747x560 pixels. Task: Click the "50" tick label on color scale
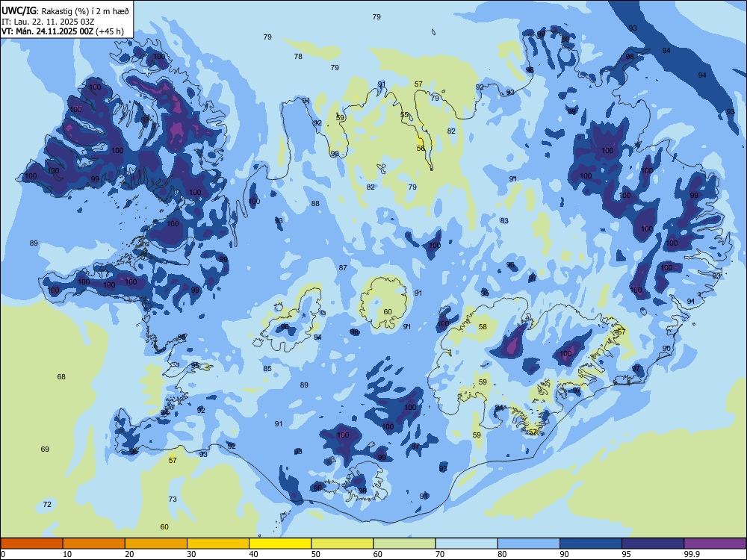[x=316, y=554]
